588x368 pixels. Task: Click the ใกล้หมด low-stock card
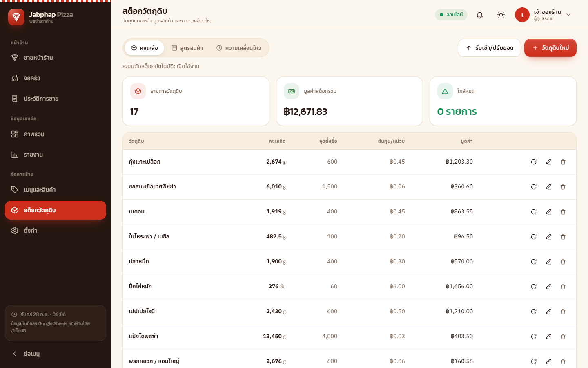503,101
